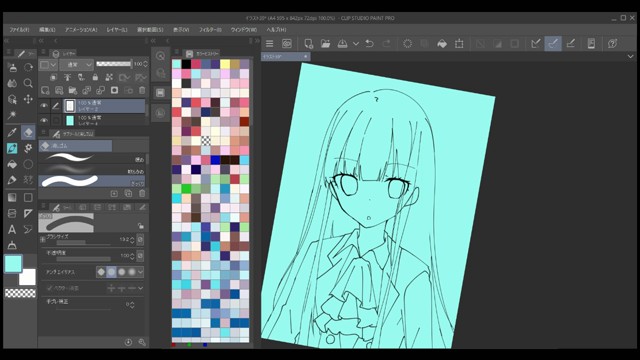Image resolution: width=640 pixels, height=360 pixels.
Task: Delete layer with layer panel trash icon
Action: pos(142,90)
